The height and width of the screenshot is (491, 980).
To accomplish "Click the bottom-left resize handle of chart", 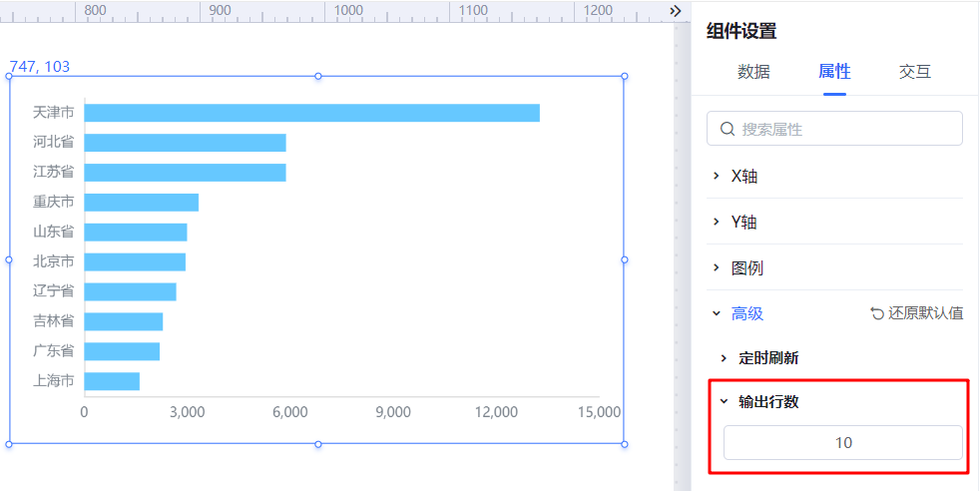I will 9,444.
